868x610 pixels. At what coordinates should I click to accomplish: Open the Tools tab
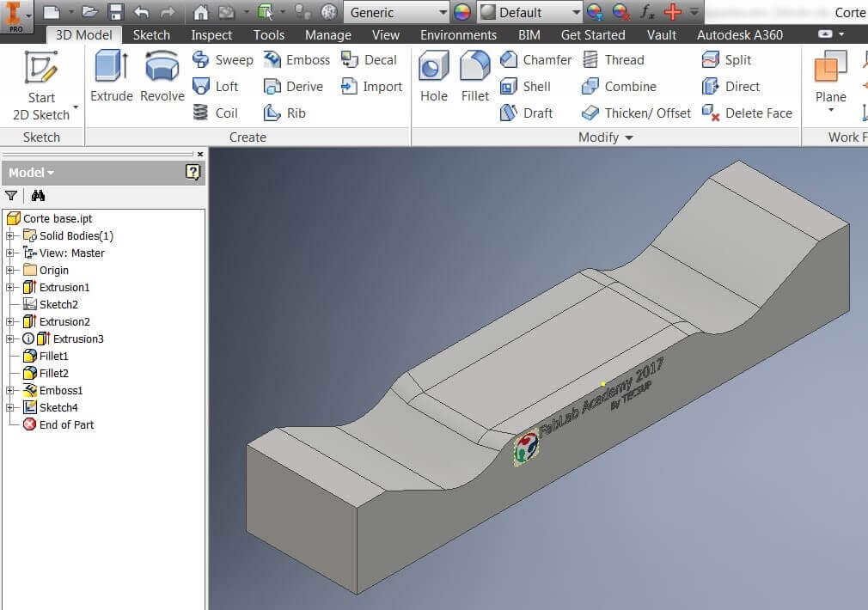tap(269, 35)
